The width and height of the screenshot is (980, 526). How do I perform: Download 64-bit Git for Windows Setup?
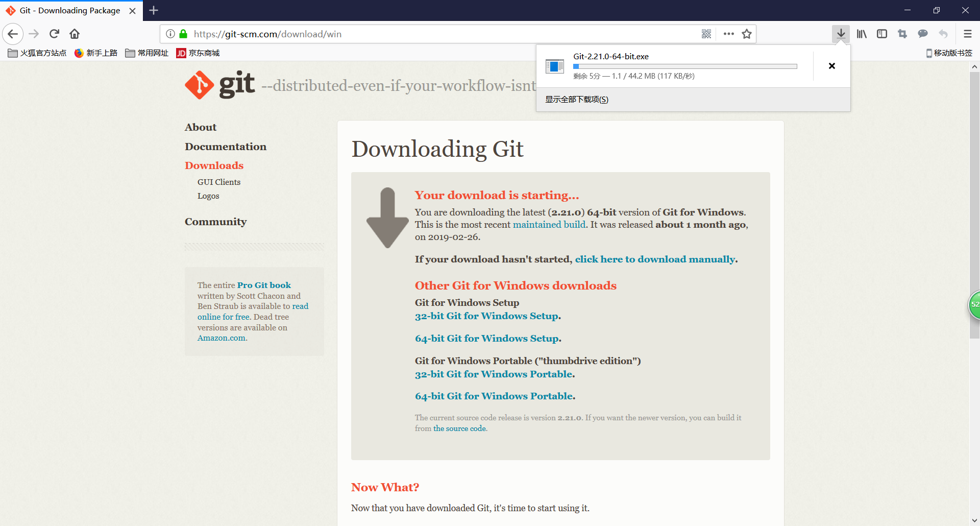point(487,339)
